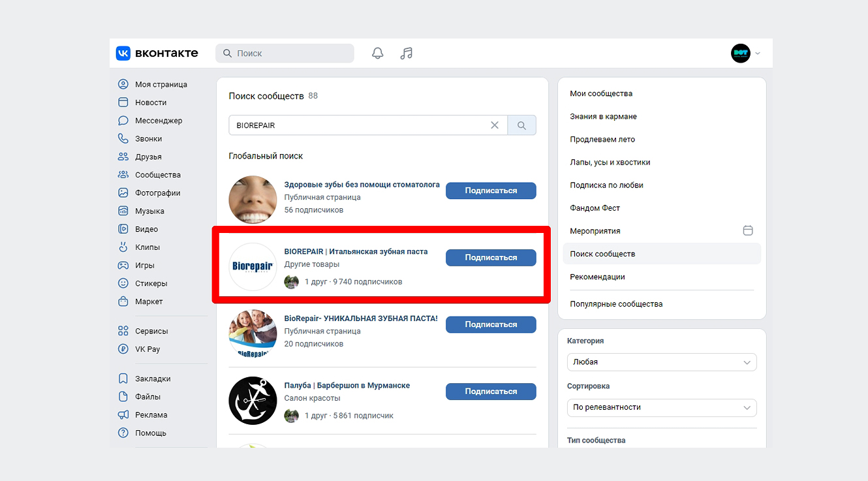Click the header Поиск search field
The image size is (868, 481).
click(x=285, y=54)
